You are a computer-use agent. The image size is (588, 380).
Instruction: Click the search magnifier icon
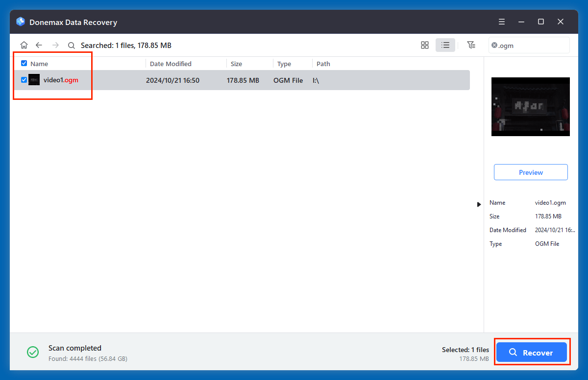[72, 45]
